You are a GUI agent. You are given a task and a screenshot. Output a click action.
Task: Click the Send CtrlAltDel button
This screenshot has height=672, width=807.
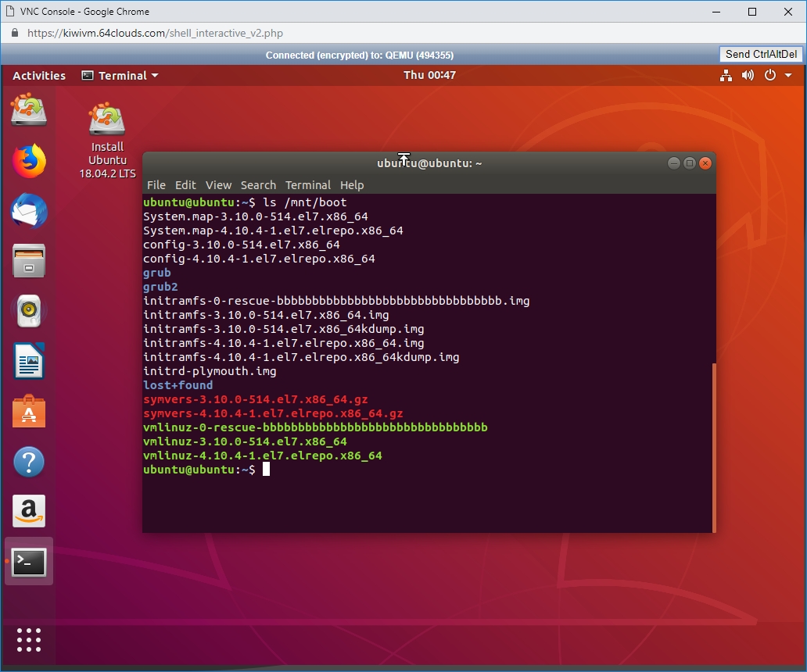pos(761,54)
